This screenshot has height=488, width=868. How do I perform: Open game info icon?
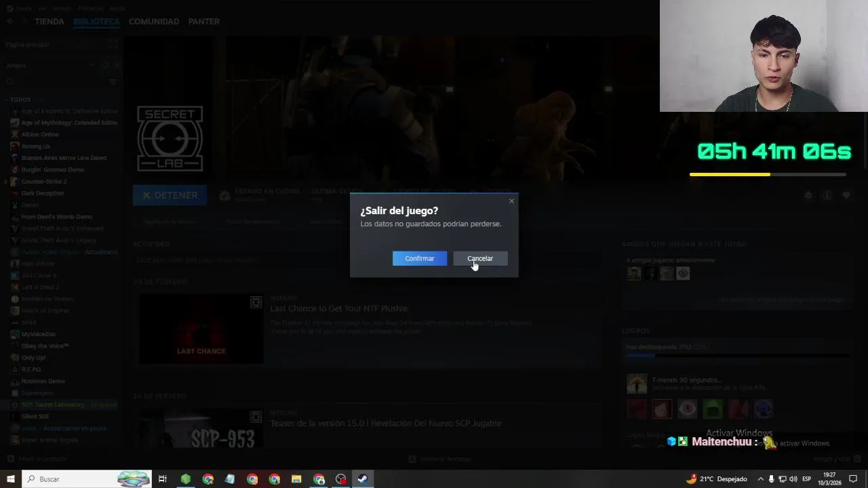pyautogui.click(x=827, y=195)
